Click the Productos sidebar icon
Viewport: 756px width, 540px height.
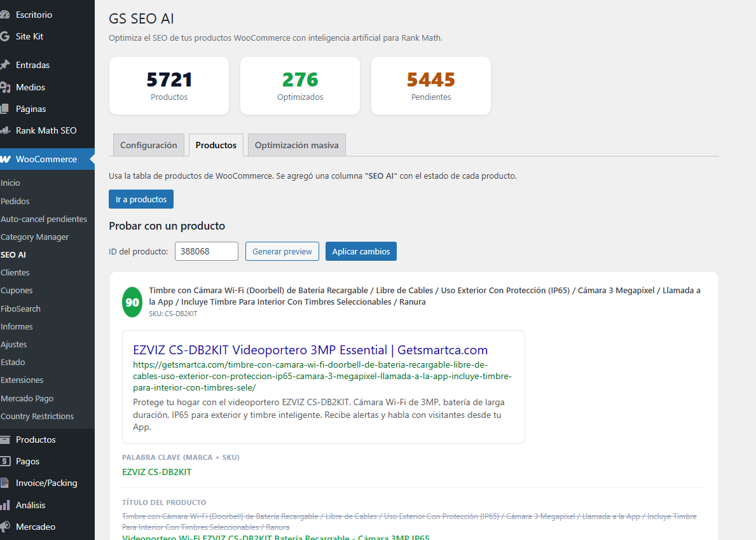click(x=7, y=439)
